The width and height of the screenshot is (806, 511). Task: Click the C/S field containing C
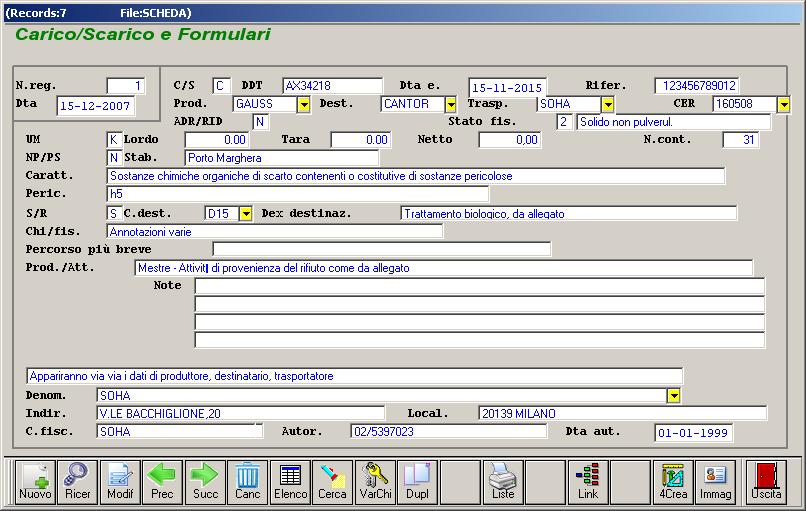pos(221,86)
